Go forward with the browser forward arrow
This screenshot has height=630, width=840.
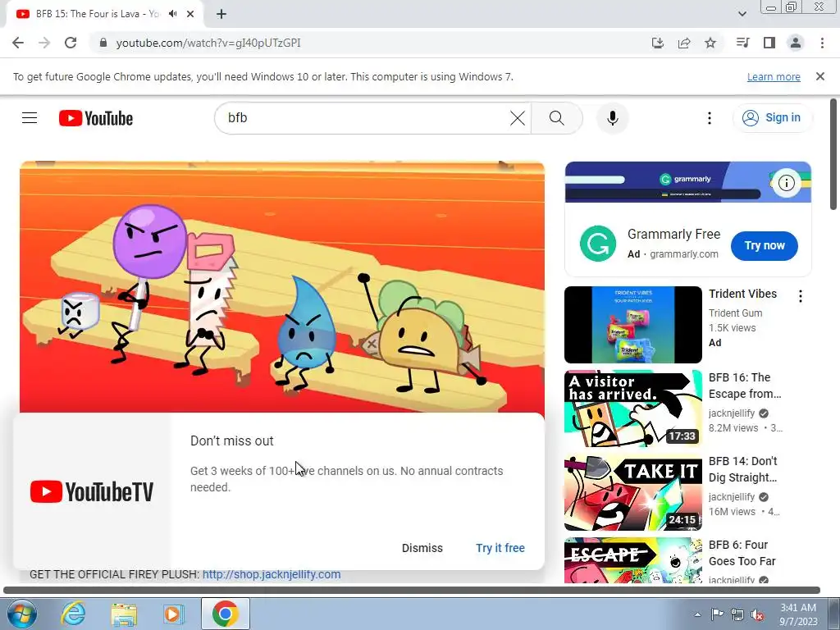44,43
